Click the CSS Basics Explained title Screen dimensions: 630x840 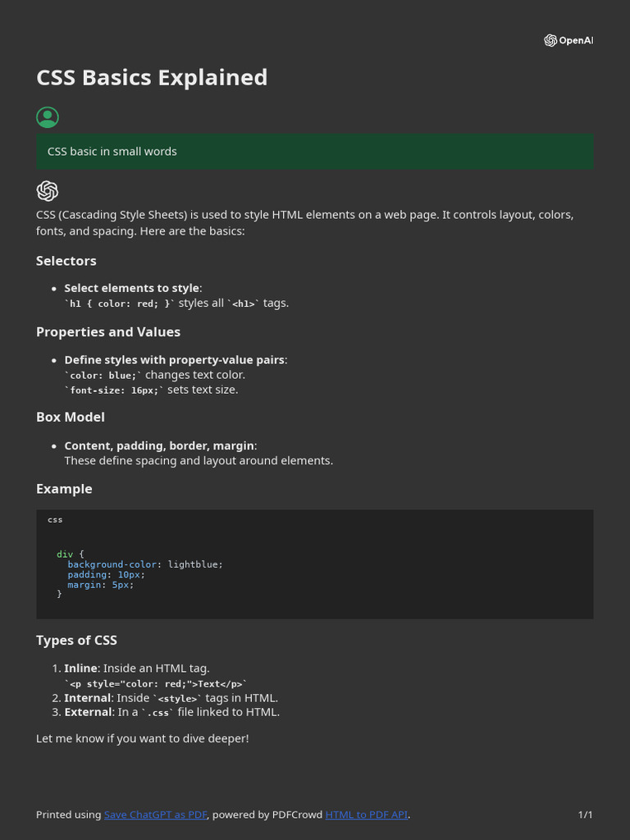152,77
